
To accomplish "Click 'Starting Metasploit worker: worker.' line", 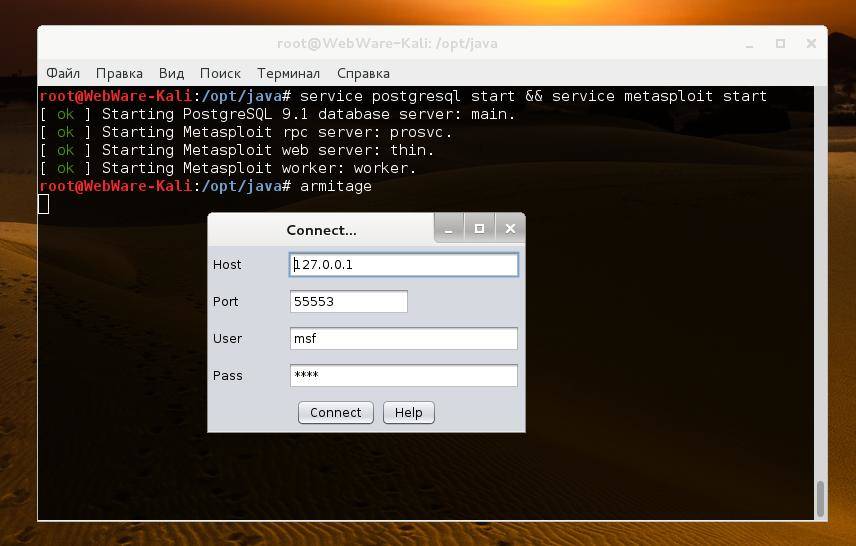I will 259,168.
